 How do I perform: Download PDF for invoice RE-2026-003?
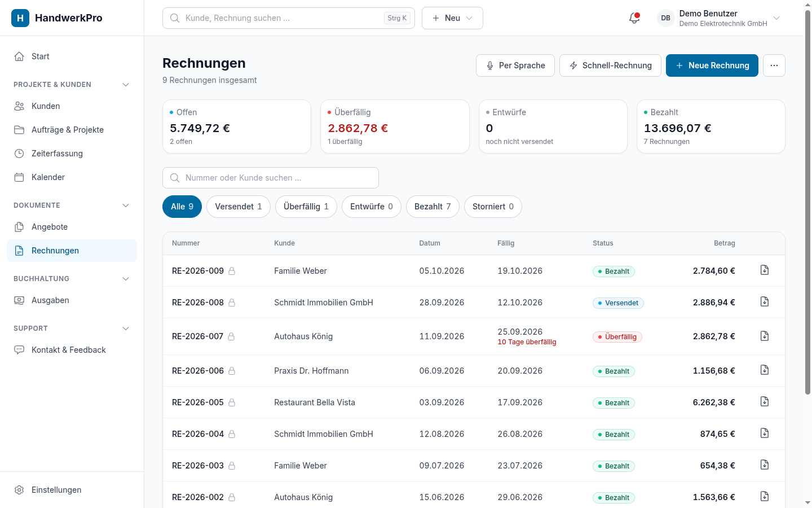click(765, 465)
